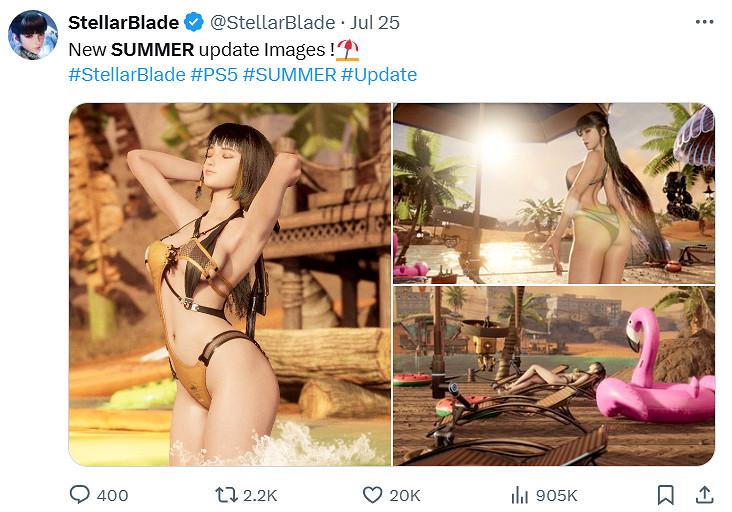View analytics bar chart icon
The width and height of the screenshot is (732, 512).
[520, 495]
